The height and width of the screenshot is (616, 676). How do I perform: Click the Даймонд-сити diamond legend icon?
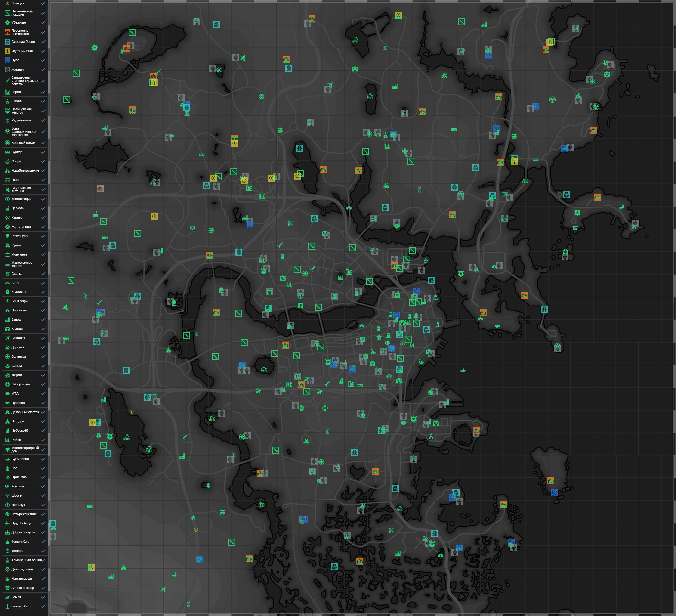7,569
